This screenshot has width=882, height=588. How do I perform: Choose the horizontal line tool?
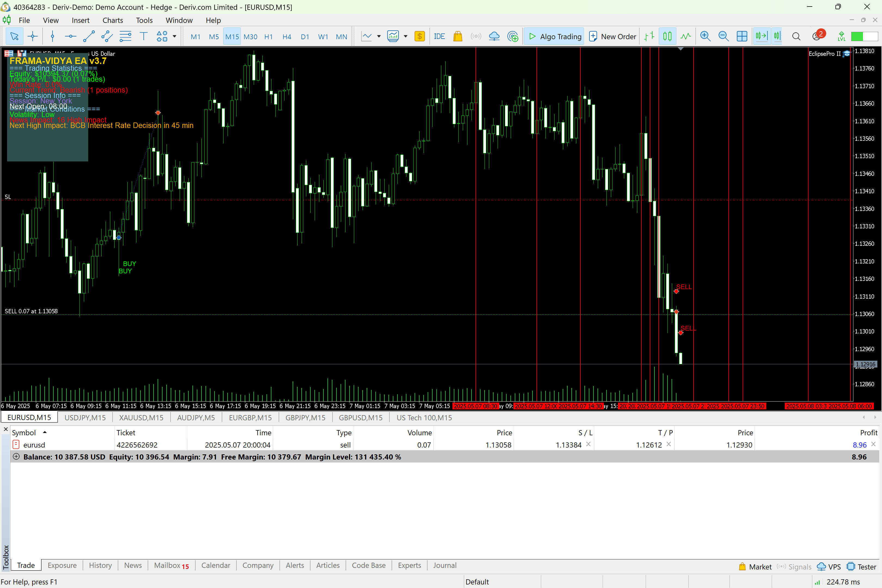tap(71, 36)
